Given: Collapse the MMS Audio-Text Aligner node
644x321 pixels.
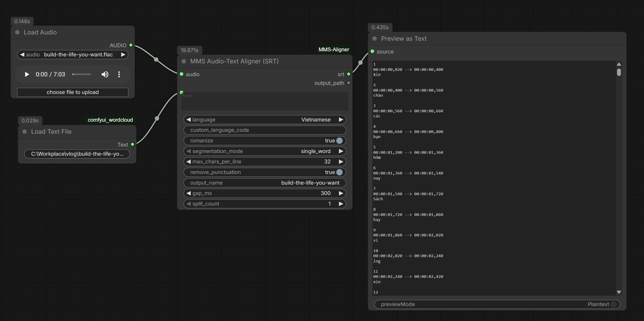Looking at the screenshot, I should [184, 61].
